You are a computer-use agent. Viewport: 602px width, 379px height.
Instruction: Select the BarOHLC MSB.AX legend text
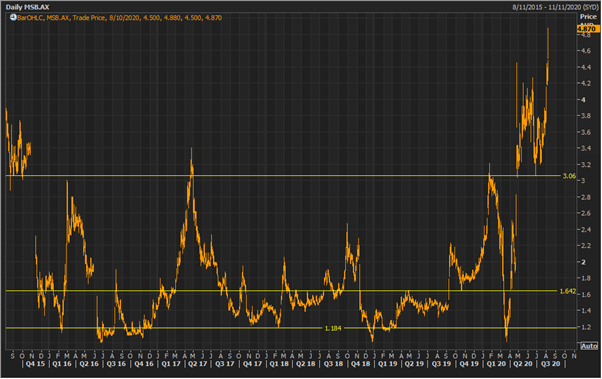[x=119, y=18]
